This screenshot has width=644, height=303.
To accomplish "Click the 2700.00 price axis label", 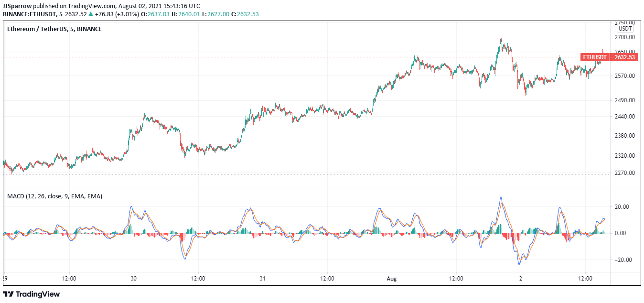I will [x=625, y=37].
